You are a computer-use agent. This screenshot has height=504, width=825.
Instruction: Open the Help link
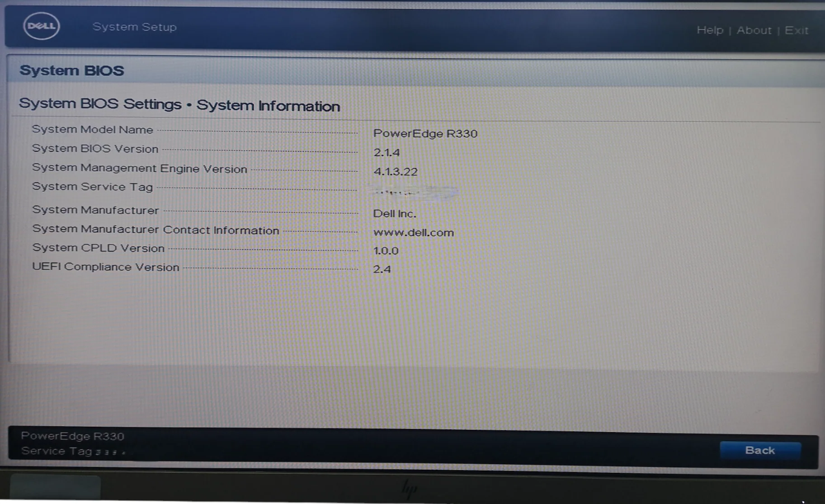click(710, 30)
